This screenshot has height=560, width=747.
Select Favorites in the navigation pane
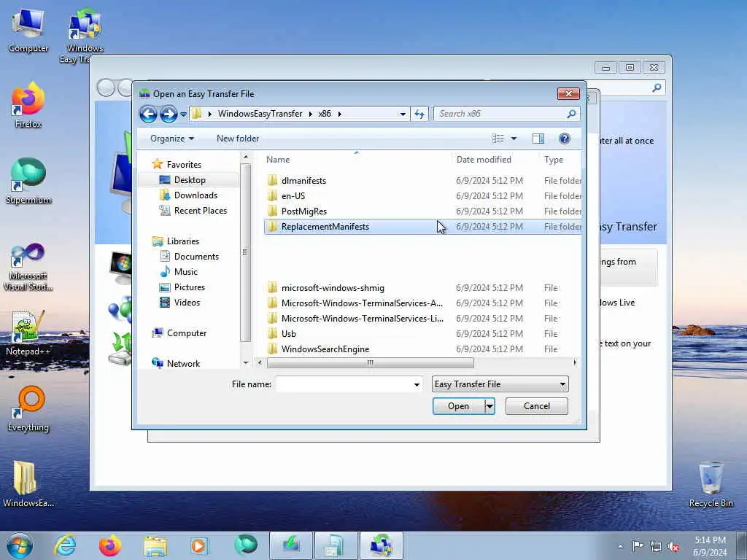pos(184,165)
